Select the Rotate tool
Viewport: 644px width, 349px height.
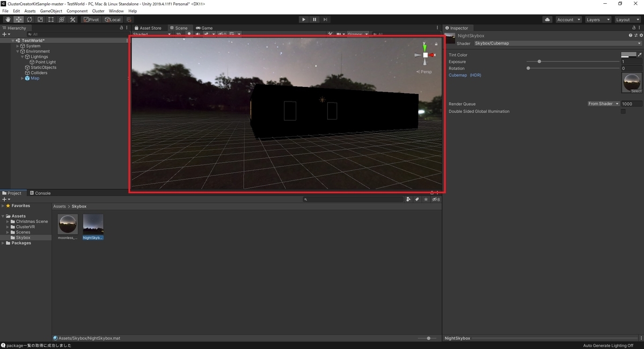(x=30, y=20)
